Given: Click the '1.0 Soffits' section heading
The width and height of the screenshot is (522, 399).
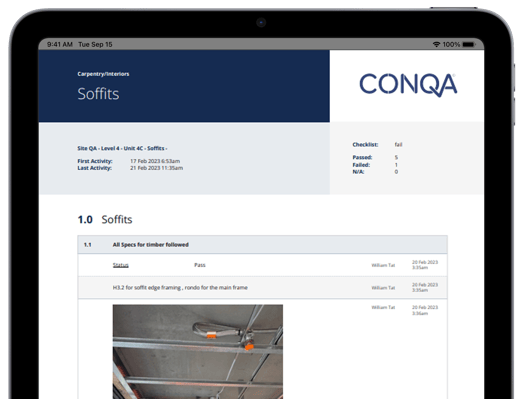Looking at the screenshot, I should 105,220.
